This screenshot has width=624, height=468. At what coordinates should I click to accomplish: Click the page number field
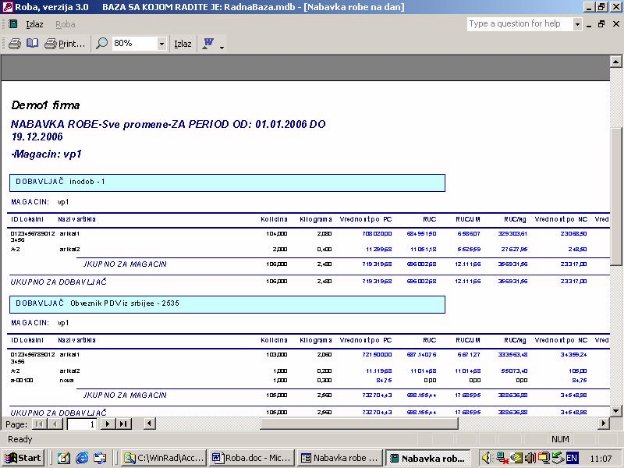[82, 424]
